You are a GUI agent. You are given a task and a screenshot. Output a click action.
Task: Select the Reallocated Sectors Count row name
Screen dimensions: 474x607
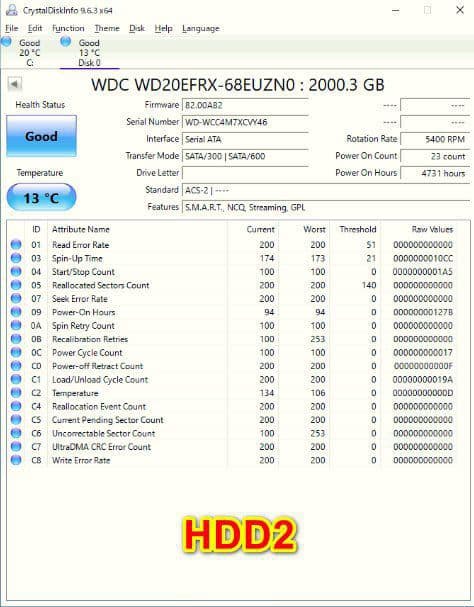[101, 285]
